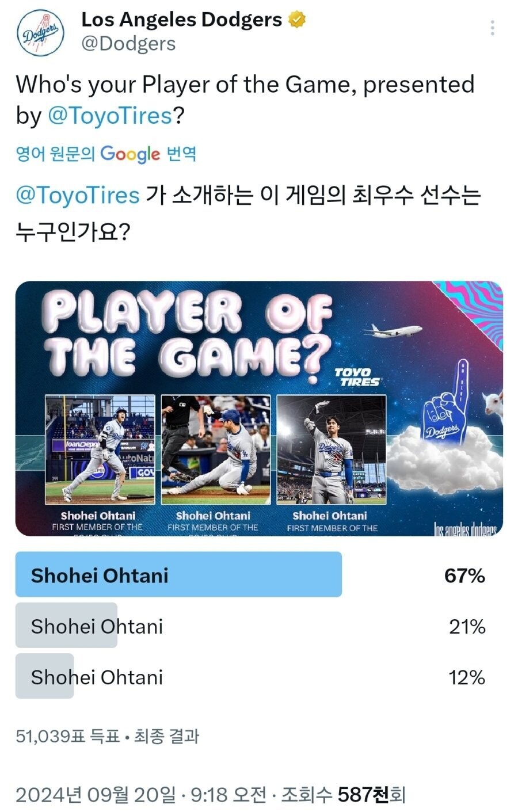Open the three-dot more options menu
This screenshot has height=812, width=518.
coord(492,28)
